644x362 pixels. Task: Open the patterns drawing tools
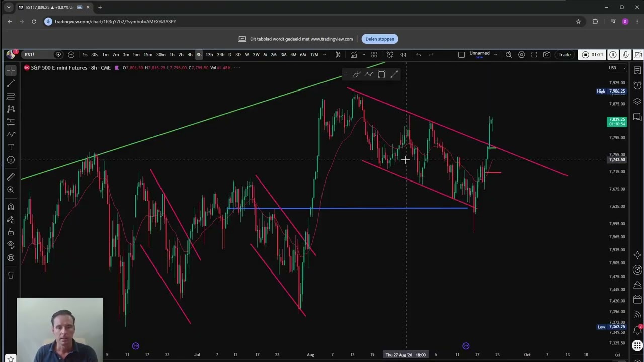tap(11, 109)
